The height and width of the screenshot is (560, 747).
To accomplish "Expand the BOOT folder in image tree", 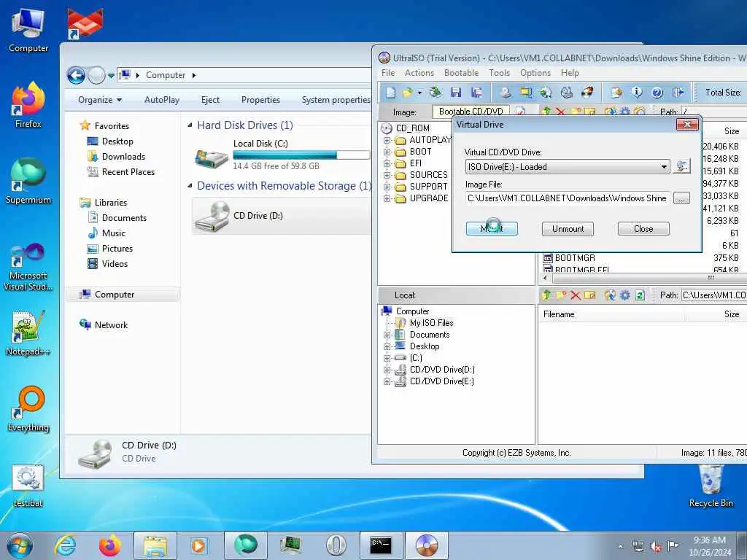I will click(x=387, y=152).
